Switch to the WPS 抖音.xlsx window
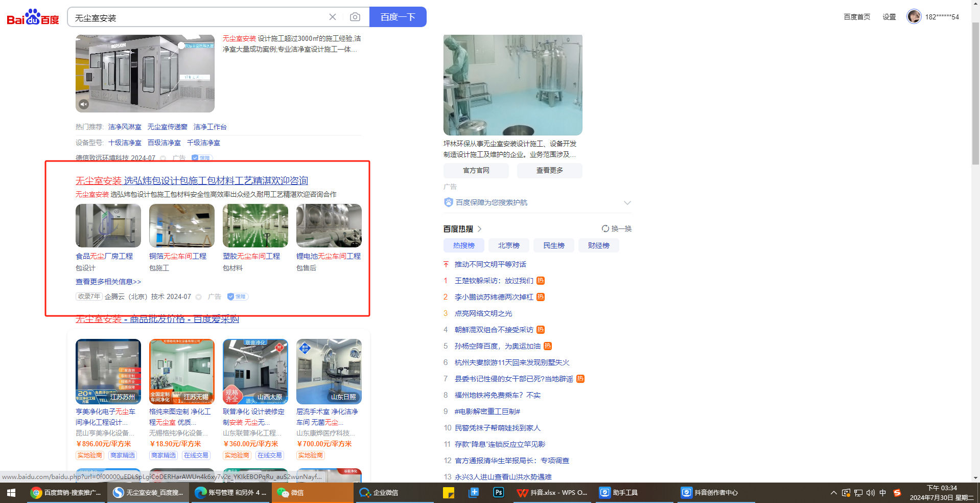 [553, 493]
